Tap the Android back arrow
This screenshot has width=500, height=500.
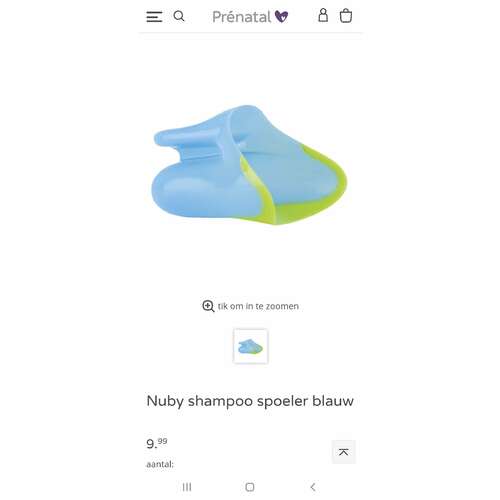pos(313,487)
